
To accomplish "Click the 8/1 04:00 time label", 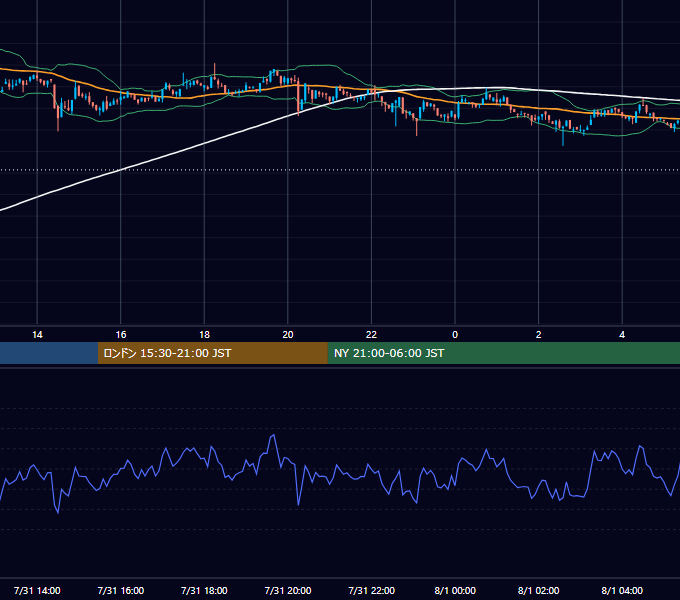I will (x=622, y=590).
